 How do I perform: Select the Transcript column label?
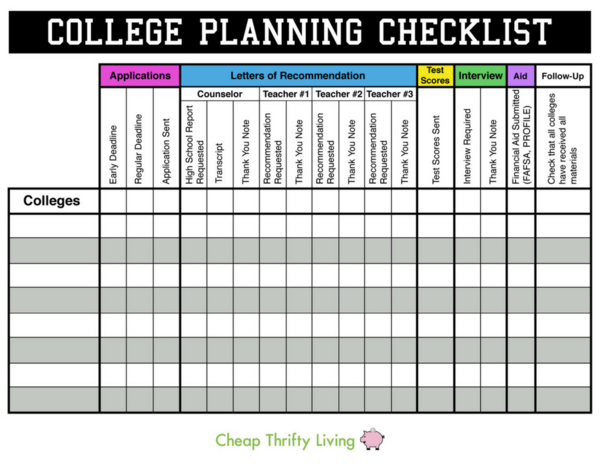click(x=220, y=160)
